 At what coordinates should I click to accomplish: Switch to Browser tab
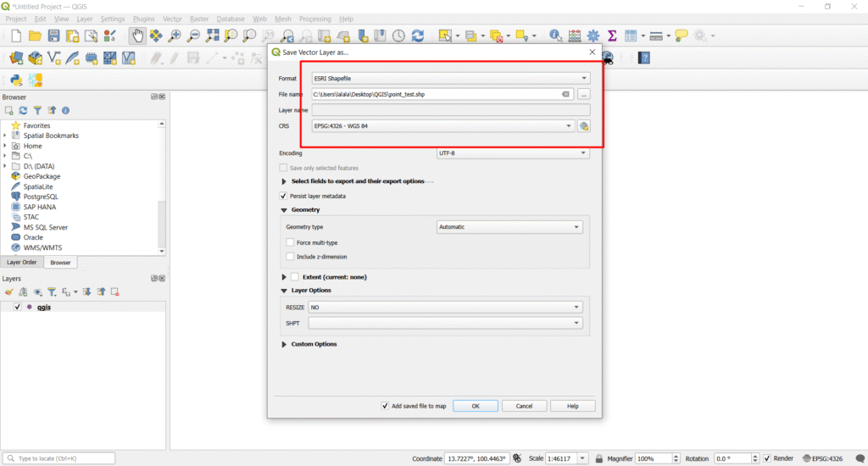60,263
